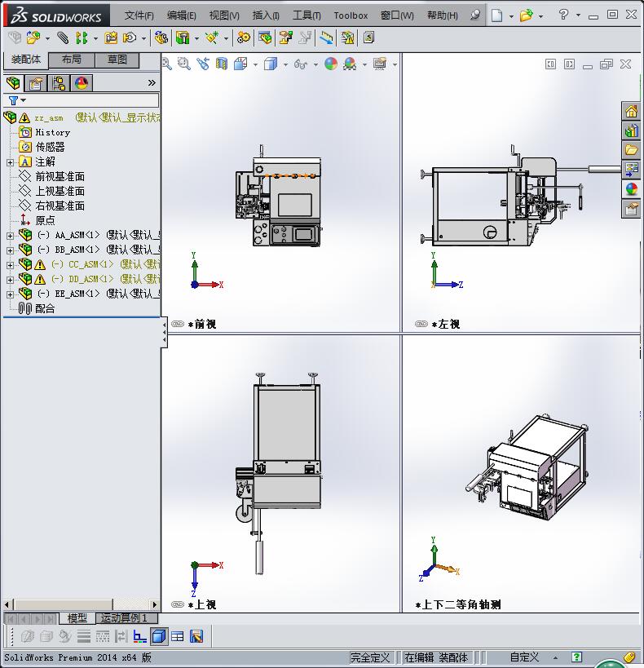Click the Apply Scene icon

coord(350,64)
